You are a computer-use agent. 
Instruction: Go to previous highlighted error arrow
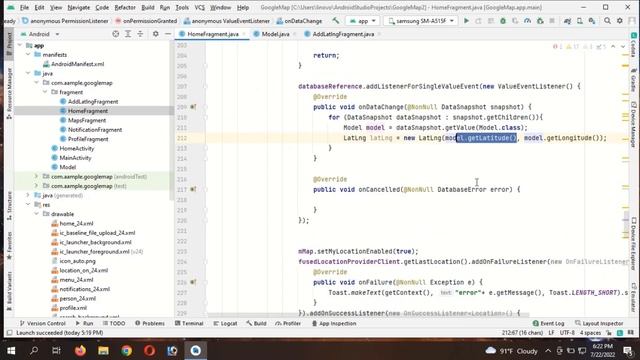[x=613, y=47]
